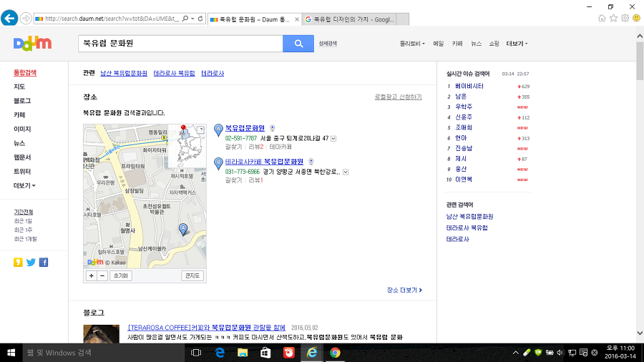This screenshot has width=644, height=362.
Task: Switch to the Google 북유럽 디자인의 가치 tab
Action: (349, 19)
